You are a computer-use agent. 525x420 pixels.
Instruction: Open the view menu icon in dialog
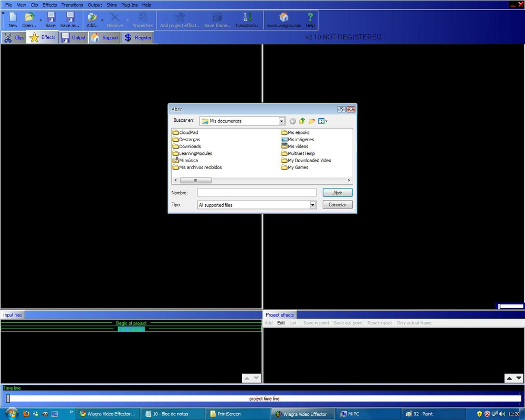(322, 121)
